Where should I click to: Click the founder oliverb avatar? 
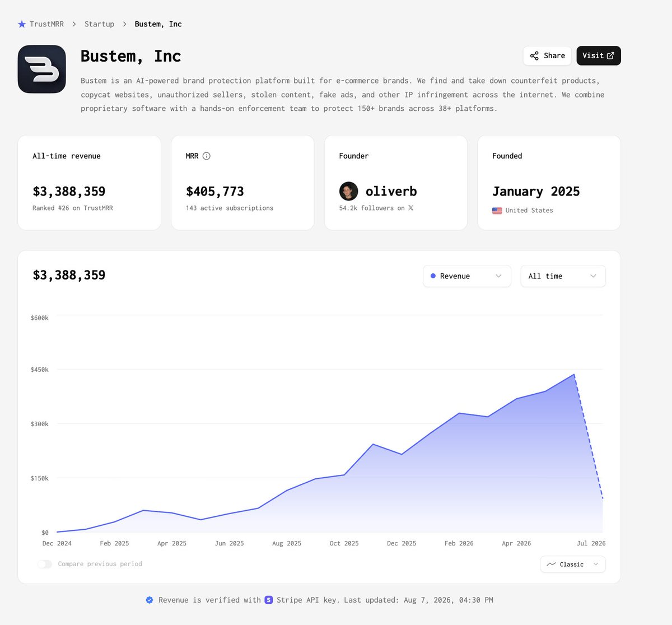(348, 191)
